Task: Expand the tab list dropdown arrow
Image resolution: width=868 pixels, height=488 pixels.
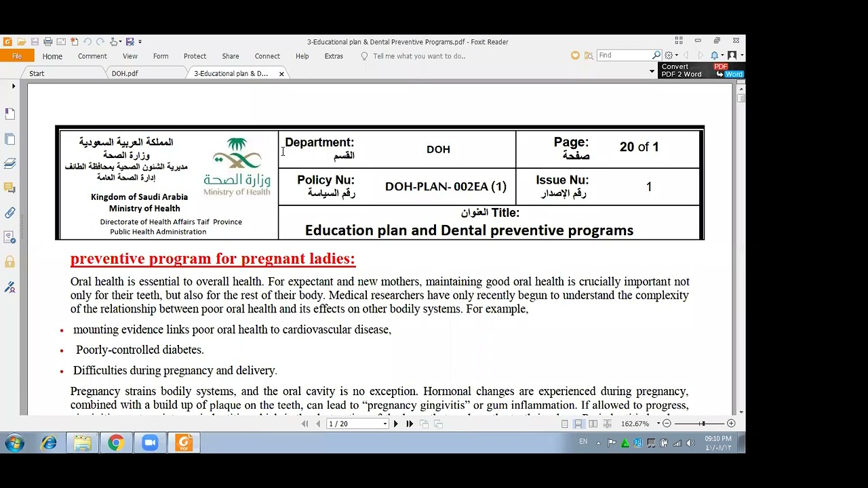Action: (652, 71)
